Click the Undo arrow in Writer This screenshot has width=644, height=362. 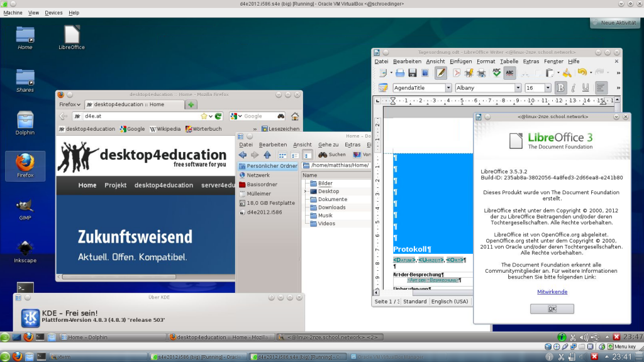coord(582,73)
